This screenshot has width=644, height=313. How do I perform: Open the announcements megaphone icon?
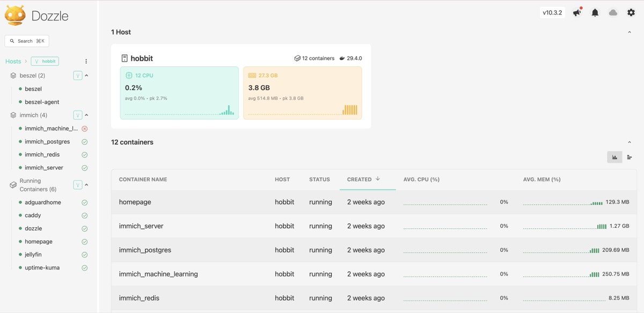(x=577, y=12)
